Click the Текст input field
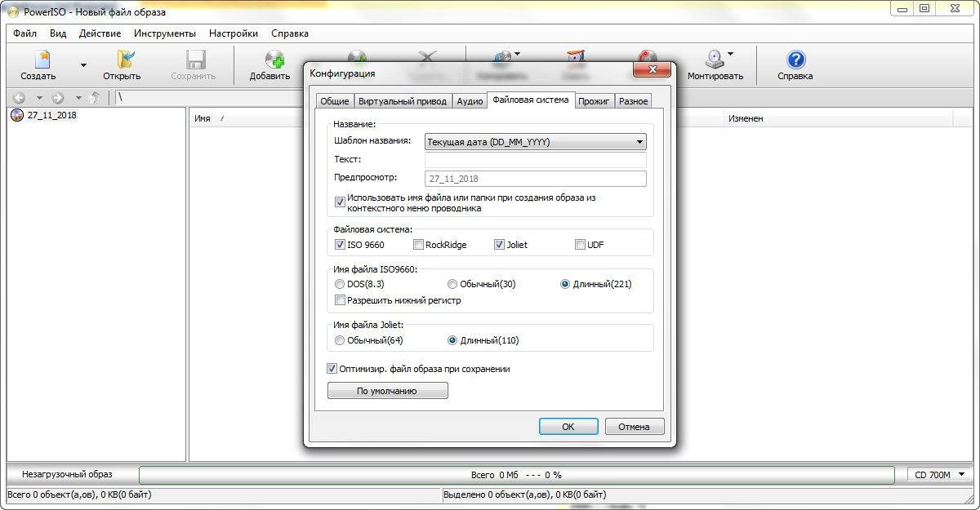Image resolution: width=980 pixels, height=510 pixels. tap(536, 160)
